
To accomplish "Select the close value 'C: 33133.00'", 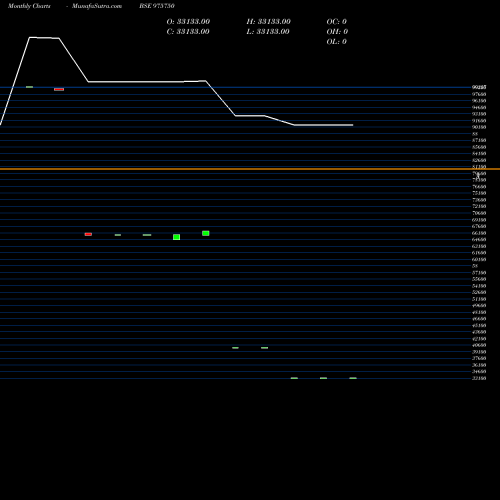I will tap(188, 32).
